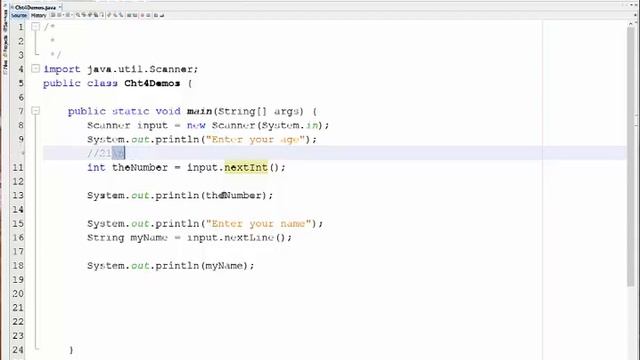The image size is (640, 360).
Task: Switch to the Source view tab
Action: point(19,15)
